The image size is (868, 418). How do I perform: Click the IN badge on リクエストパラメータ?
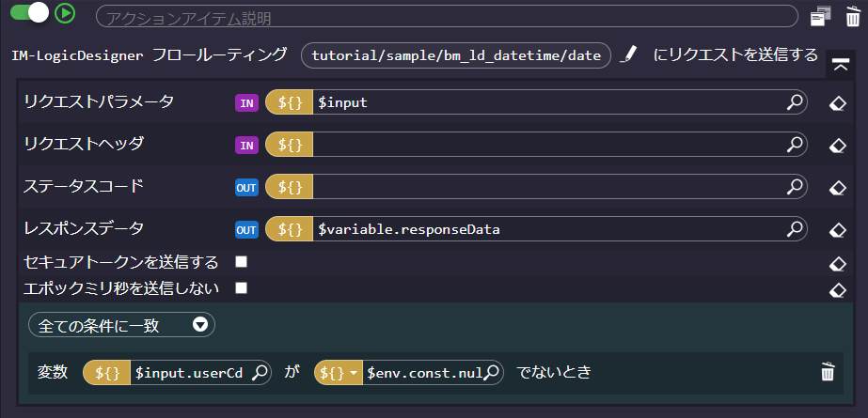246,103
